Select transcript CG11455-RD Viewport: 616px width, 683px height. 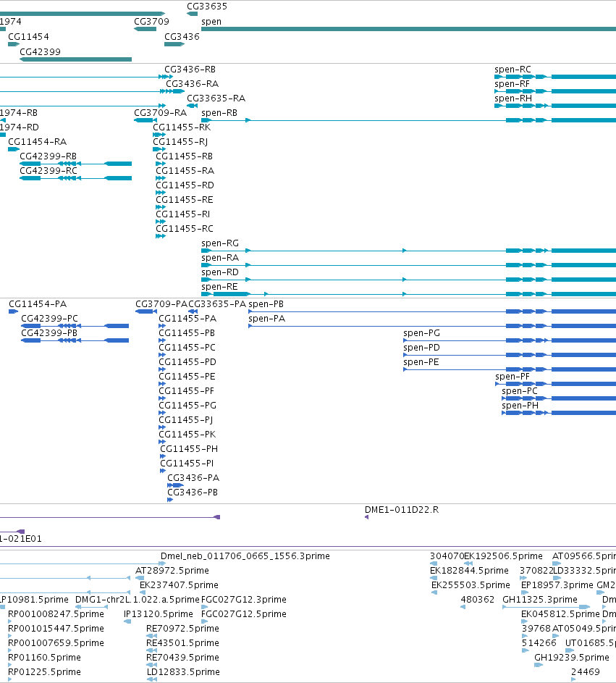coord(161,193)
